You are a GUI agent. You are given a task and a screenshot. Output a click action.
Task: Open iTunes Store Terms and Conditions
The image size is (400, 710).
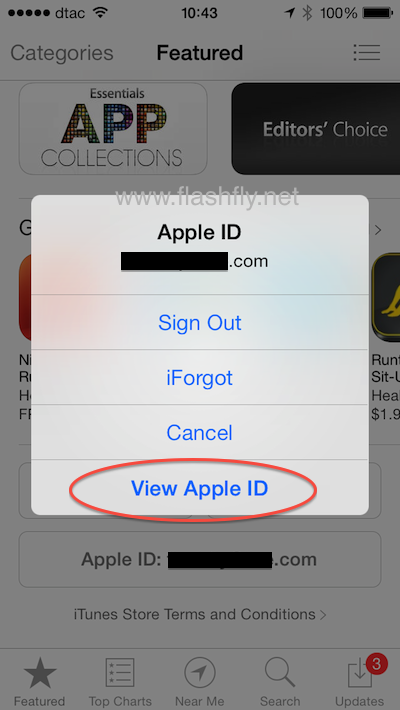coord(200,614)
